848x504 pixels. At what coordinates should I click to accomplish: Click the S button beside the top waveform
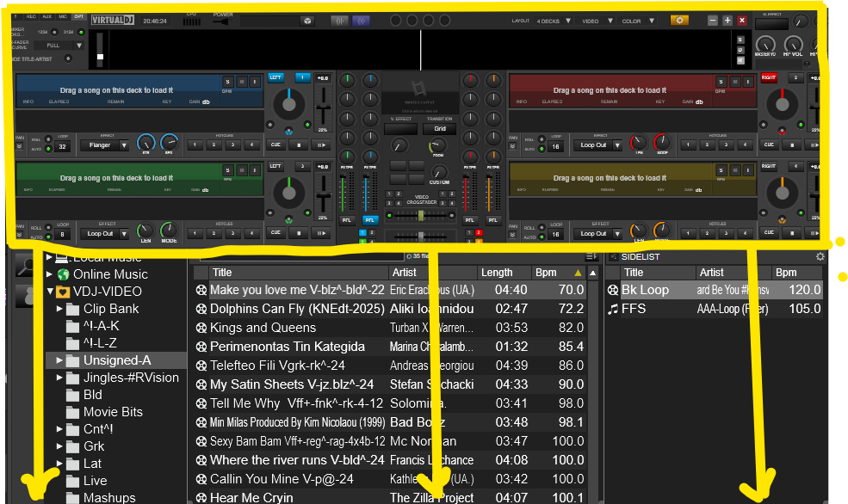(740, 40)
